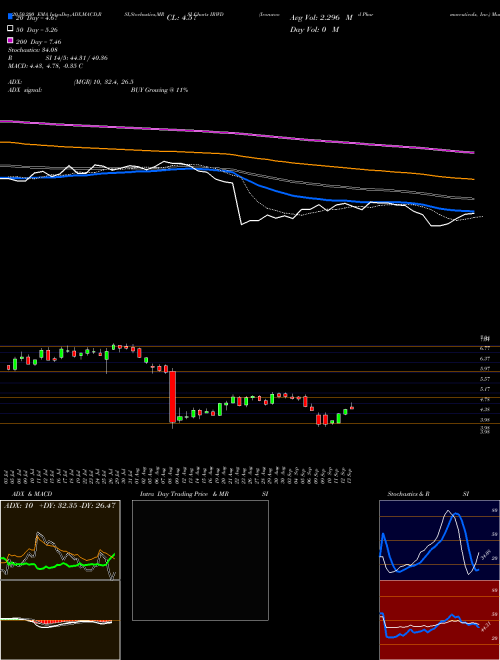
Task: Click the 'BUY Growing @ 11%' signal text
Action: (159, 90)
